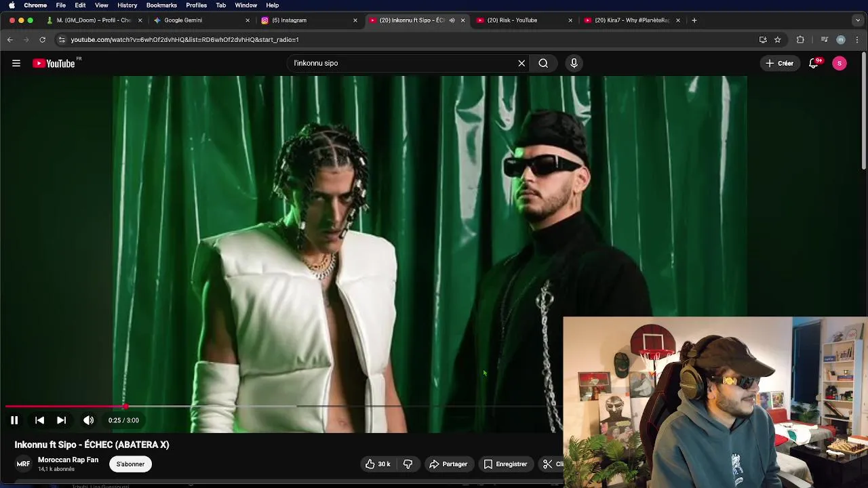
Task: Go to the YouTube home logo
Action: (54, 63)
